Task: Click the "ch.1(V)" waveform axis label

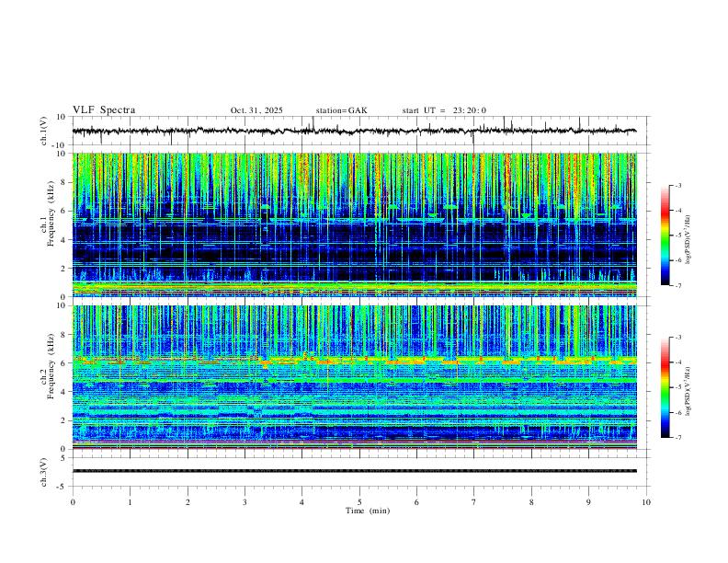Action: click(44, 131)
